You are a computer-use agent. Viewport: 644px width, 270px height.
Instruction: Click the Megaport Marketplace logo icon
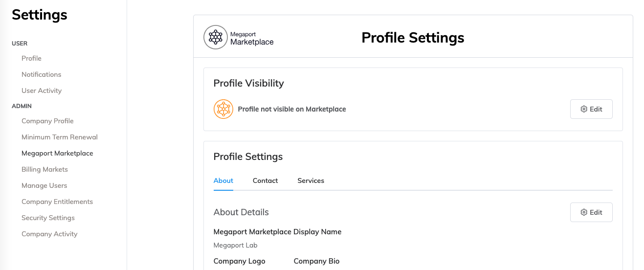point(216,37)
